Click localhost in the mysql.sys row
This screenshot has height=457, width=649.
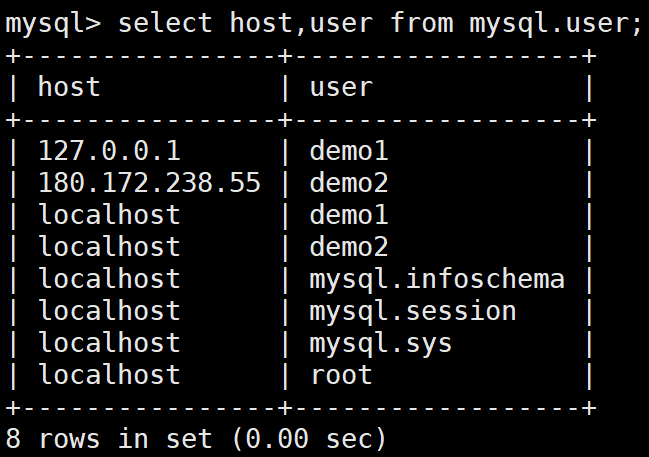click(108, 343)
